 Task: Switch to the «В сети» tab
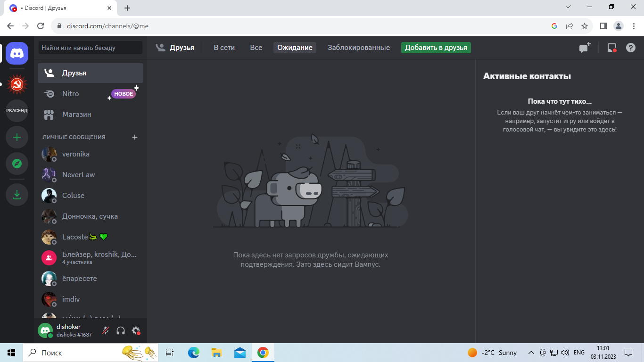[224, 48]
